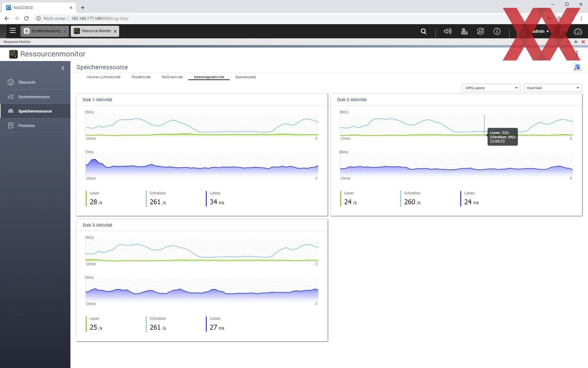
Task: Open the Host-NAS dropdown
Action: click(552, 88)
